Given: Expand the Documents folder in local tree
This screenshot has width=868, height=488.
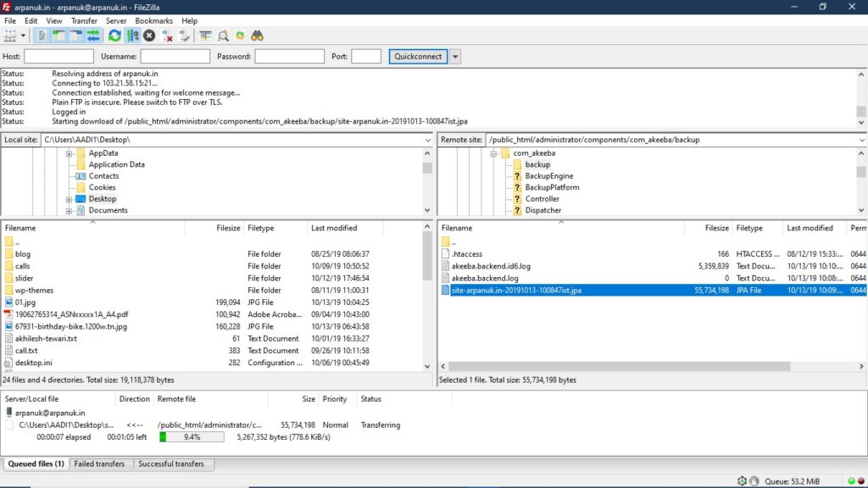Looking at the screenshot, I should point(69,211).
